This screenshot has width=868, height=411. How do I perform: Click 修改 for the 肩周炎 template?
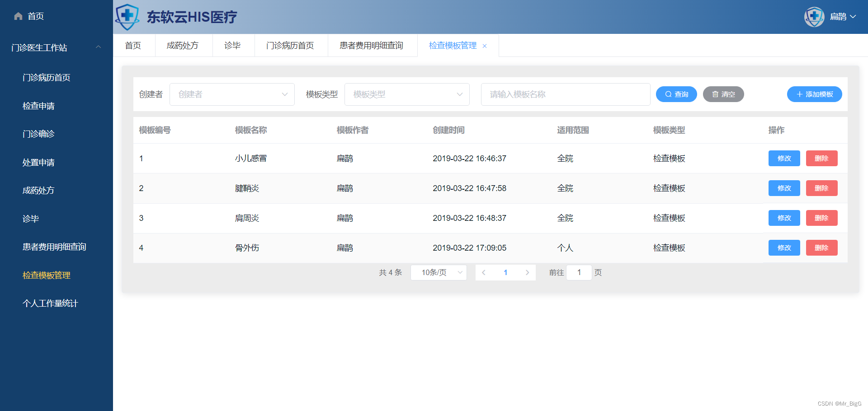coord(784,218)
